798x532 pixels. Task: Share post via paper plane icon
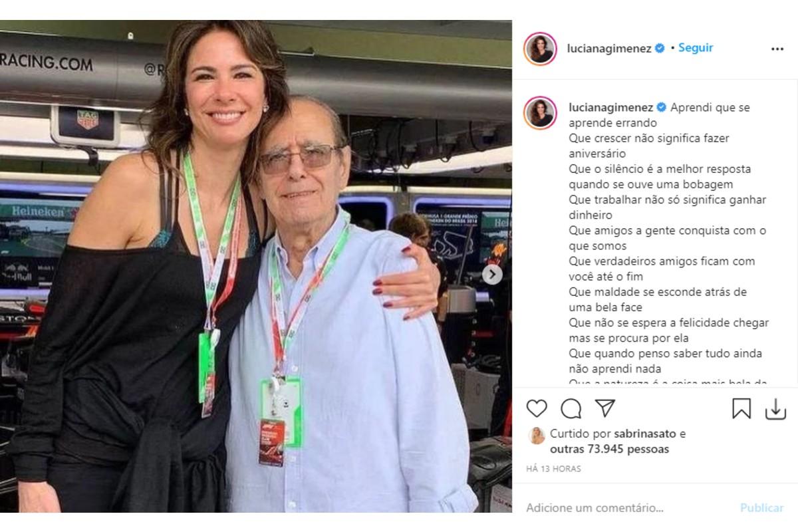(604, 408)
